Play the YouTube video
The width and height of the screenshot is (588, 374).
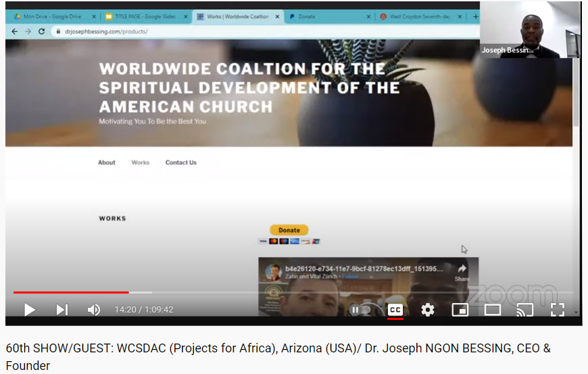pyautogui.click(x=30, y=310)
